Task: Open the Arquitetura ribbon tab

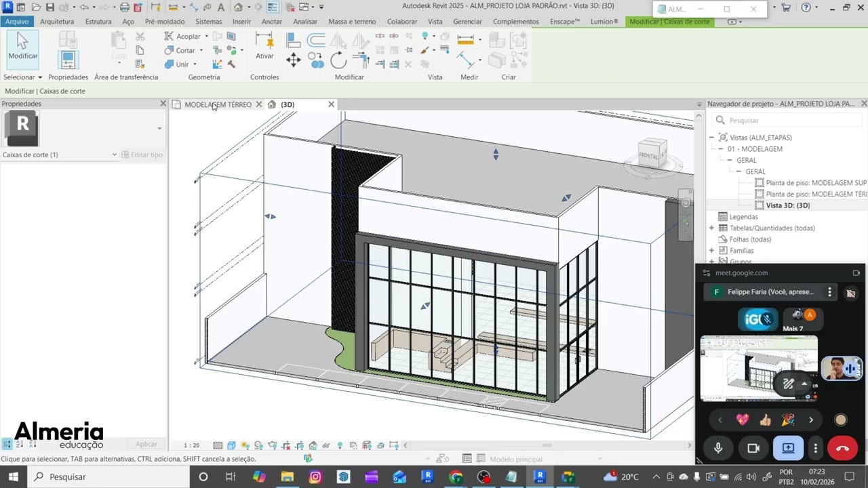Action: pos(57,22)
